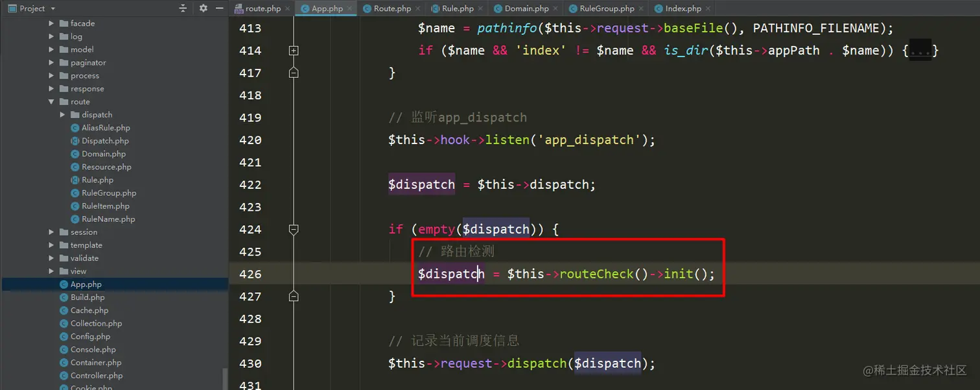Expand the response folder

click(x=51, y=88)
